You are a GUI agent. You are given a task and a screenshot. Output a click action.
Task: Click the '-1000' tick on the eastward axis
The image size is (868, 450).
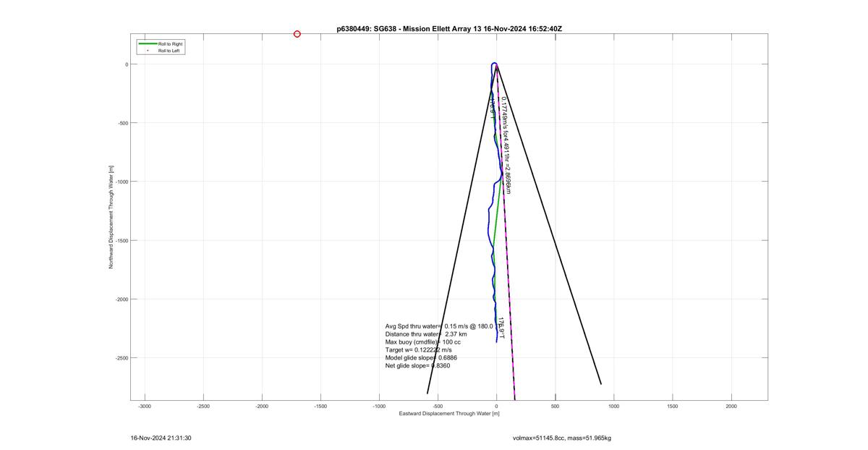pyautogui.click(x=379, y=407)
